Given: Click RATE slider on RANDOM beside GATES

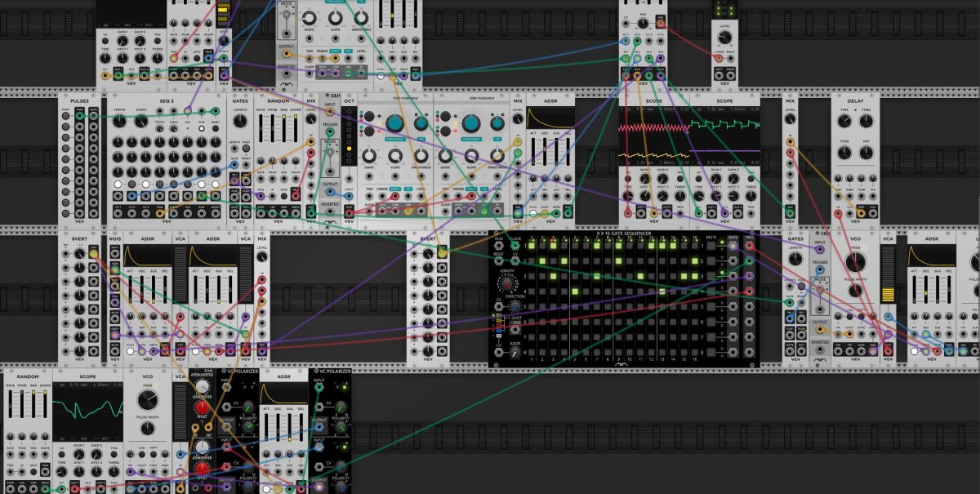Looking at the screenshot, I should (x=260, y=127).
